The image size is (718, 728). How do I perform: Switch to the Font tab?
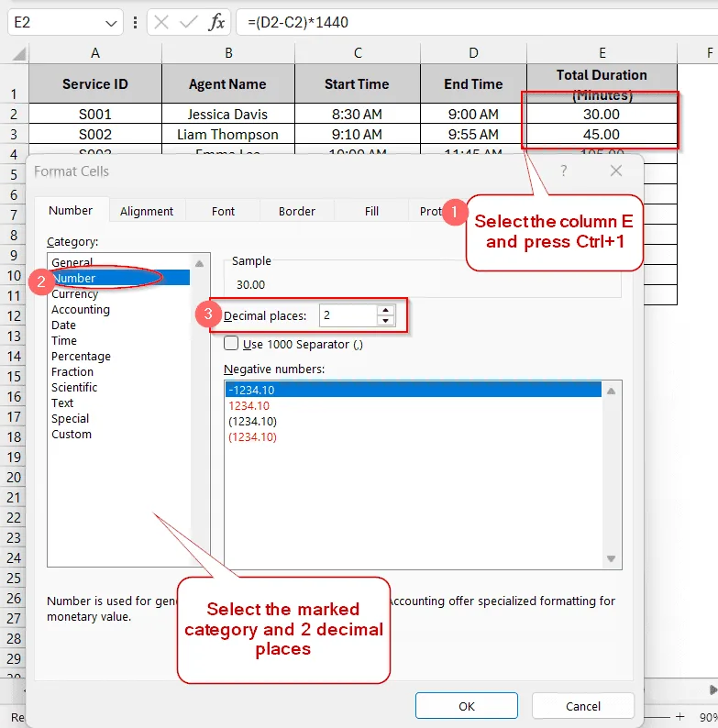pyautogui.click(x=223, y=211)
